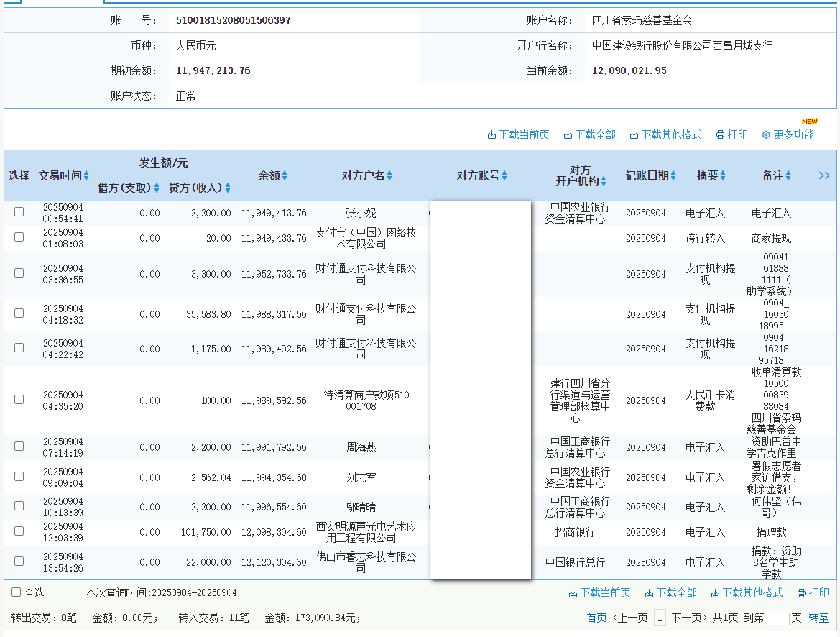Screen dimensions: 840x637
Task: Sort by 贷方(收入) amount arrows
Action: click(228, 188)
